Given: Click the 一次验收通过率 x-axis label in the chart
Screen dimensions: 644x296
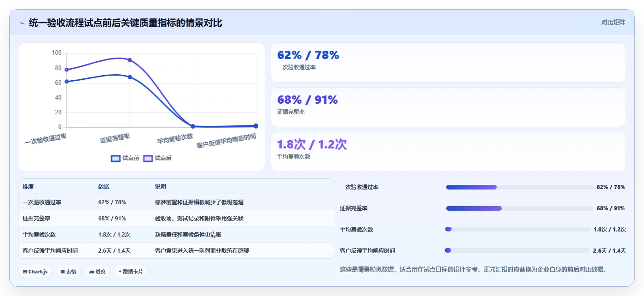Looking at the screenshot, I should click(x=46, y=139).
